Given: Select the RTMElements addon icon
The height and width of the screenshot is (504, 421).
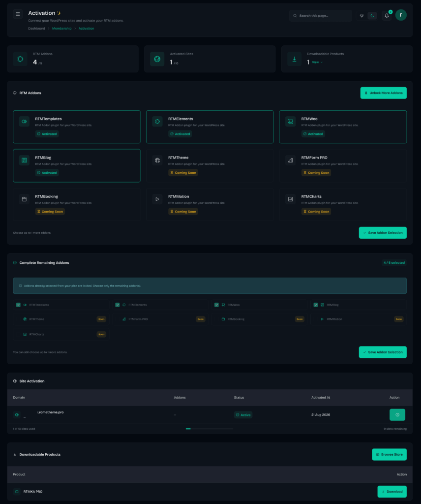Looking at the screenshot, I should (x=157, y=122).
